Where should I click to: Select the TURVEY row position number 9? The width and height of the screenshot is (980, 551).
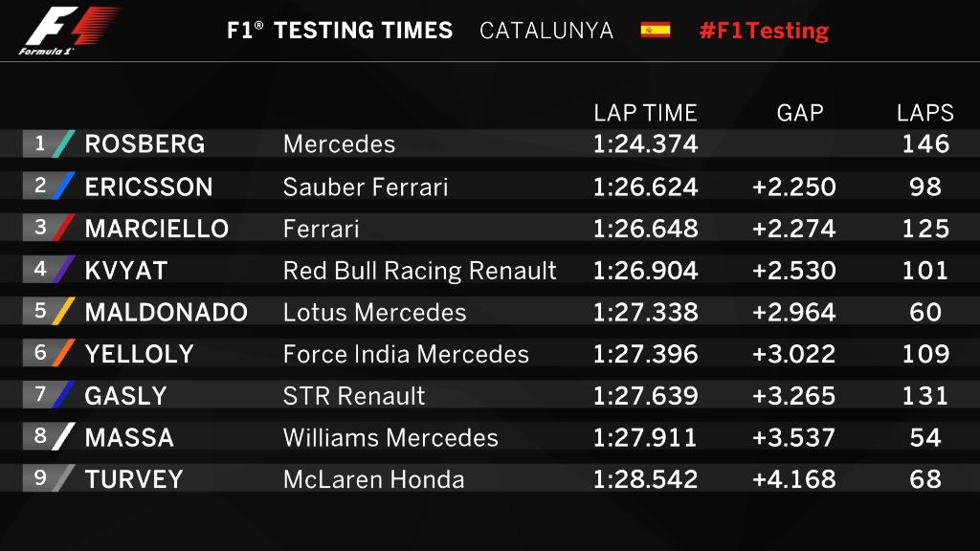pyautogui.click(x=40, y=477)
